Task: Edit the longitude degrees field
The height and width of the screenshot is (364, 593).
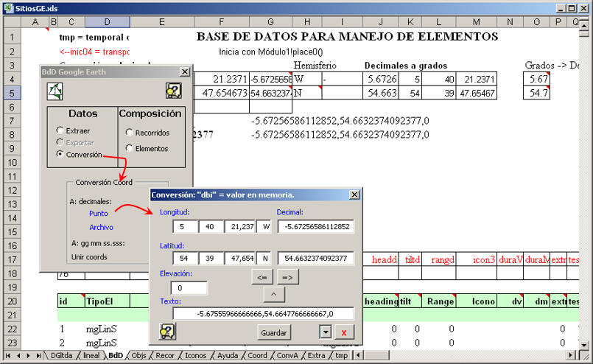Action: coord(186,227)
